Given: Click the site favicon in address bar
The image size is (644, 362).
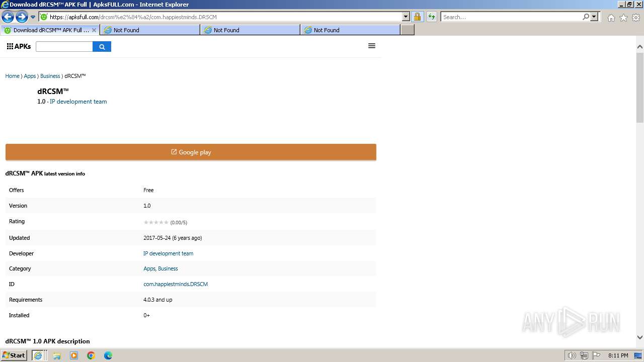Looking at the screenshot, I should pos(44,17).
